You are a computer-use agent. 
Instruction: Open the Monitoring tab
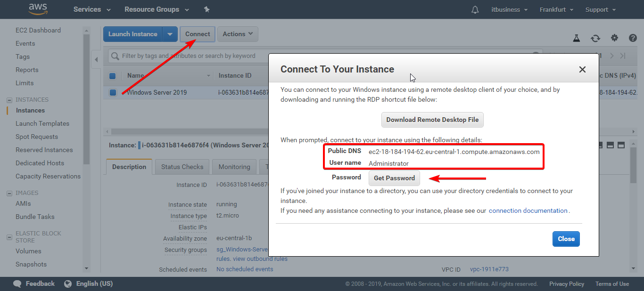[x=234, y=167]
